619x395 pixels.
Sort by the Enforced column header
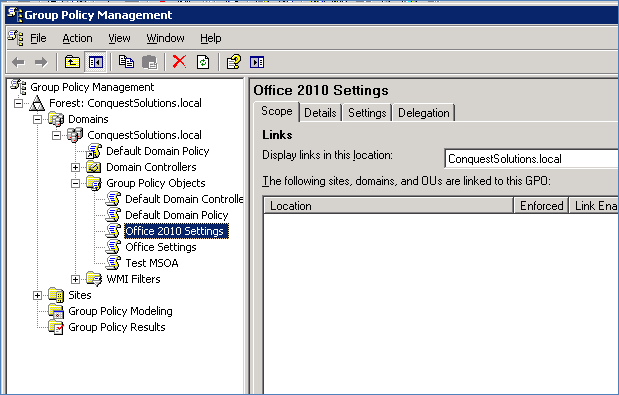(x=541, y=206)
